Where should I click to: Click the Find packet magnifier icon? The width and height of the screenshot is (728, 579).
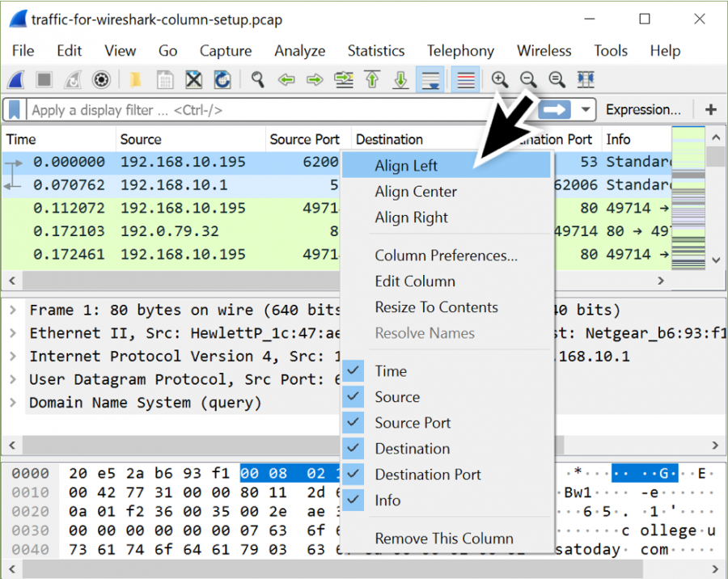click(x=257, y=80)
